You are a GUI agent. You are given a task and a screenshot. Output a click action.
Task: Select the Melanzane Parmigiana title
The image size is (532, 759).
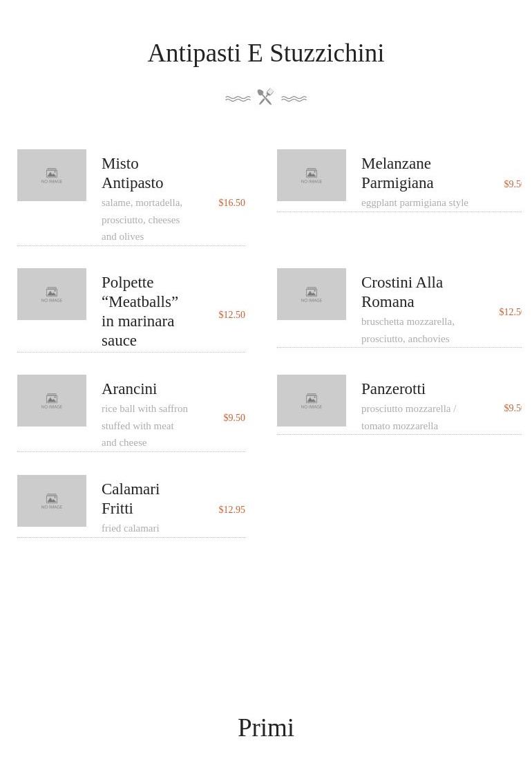click(x=397, y=174)
